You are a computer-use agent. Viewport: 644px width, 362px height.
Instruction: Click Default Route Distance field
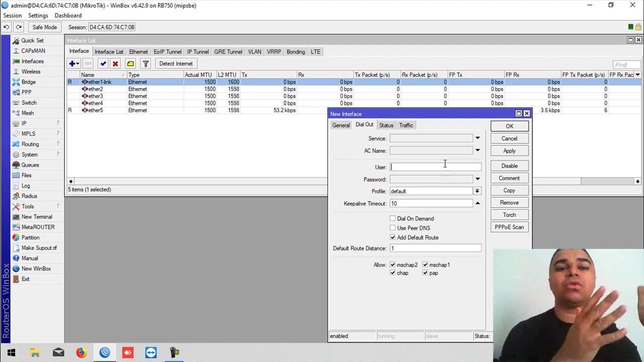click(x=436, y=248)
